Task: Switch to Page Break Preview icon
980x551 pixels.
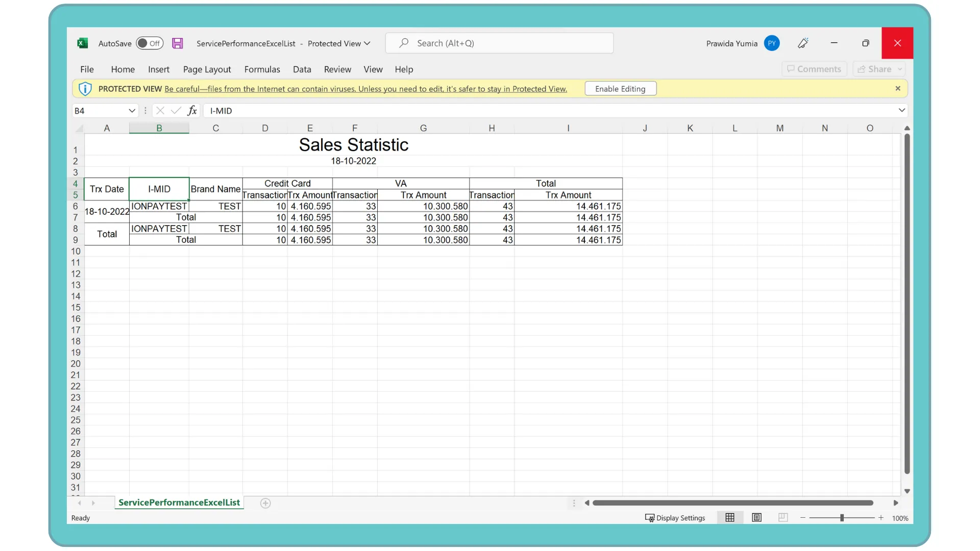Action: tap(783, 518)
